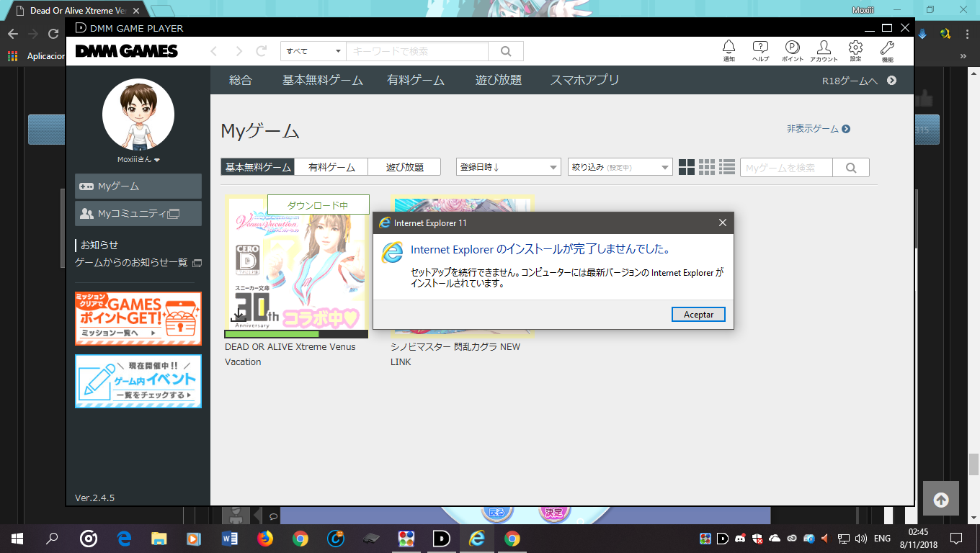Open the すべて category dropdown
This screenshot has height=553, width=980.
click(313, 51)
